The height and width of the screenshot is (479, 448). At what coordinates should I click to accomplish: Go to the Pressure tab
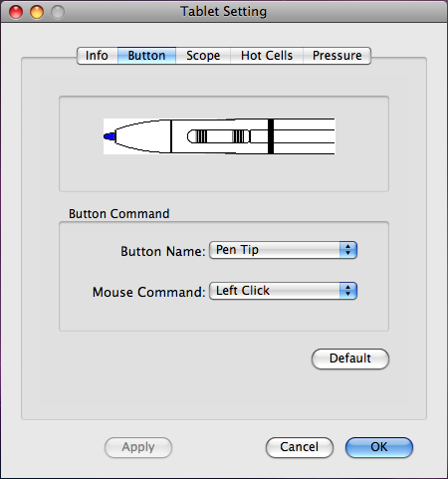click(x=337, y=56)
